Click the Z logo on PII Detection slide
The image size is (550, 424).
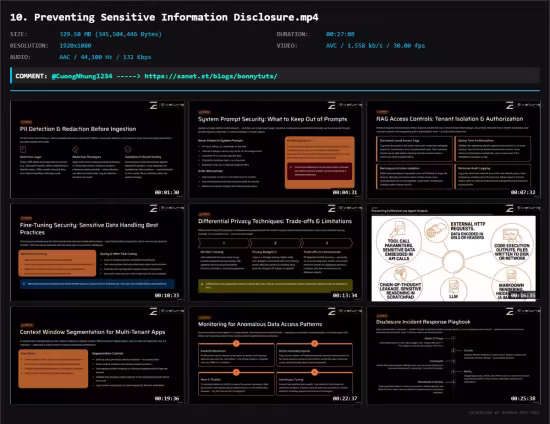(x=154, y=105)
